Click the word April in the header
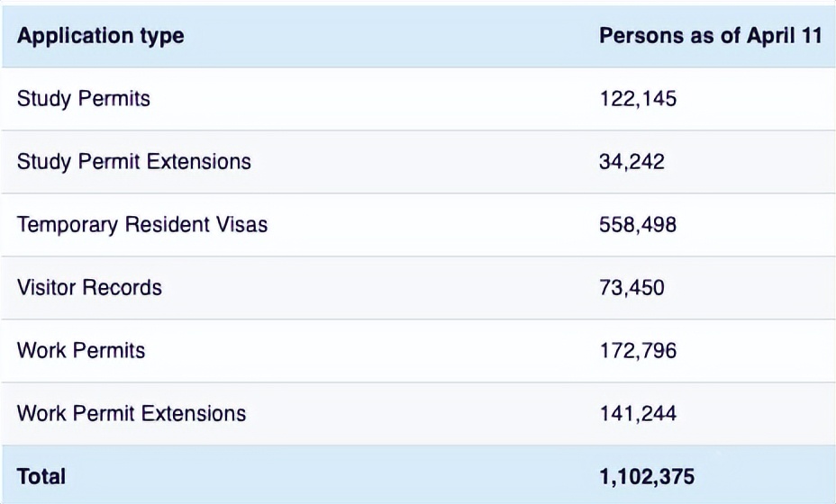The width and height of the screenshot is (836, 504). pos(766,37)
